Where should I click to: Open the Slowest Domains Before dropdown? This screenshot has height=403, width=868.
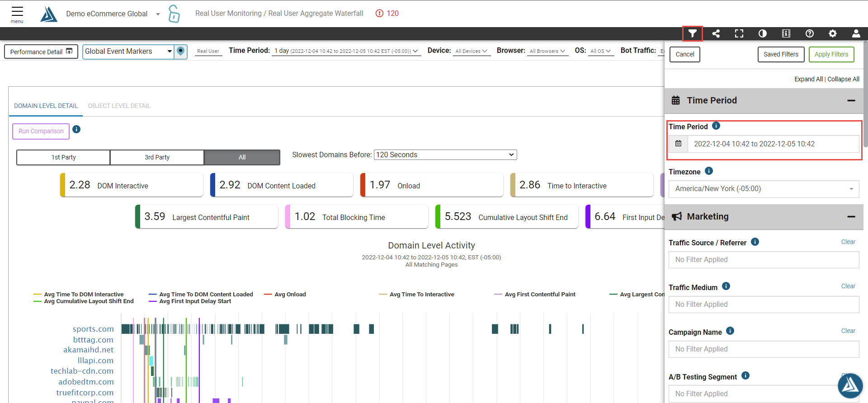click(x=445, y=155)
